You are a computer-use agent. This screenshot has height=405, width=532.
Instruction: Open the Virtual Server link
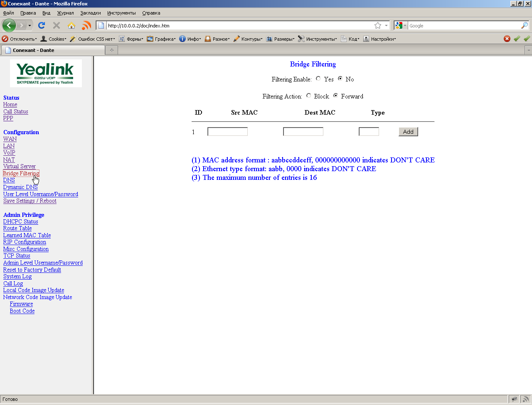pyautogui.click(x=20, y=166)
